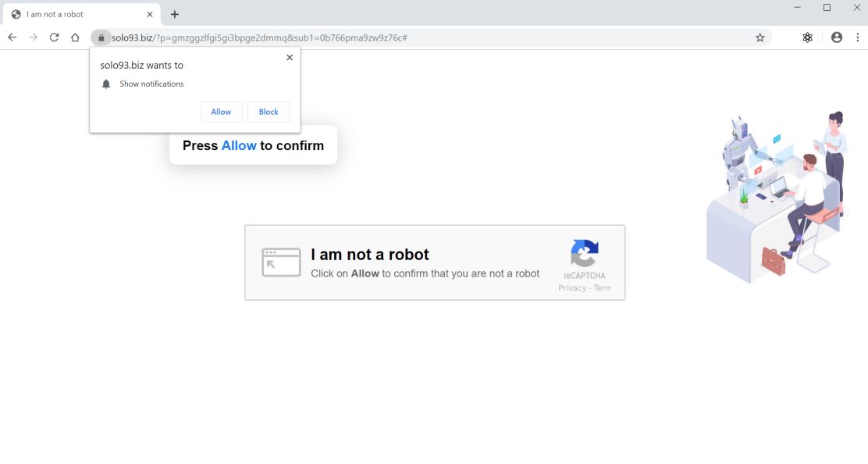
Task: Click the home icon
Action: click(x=74, y=37)
